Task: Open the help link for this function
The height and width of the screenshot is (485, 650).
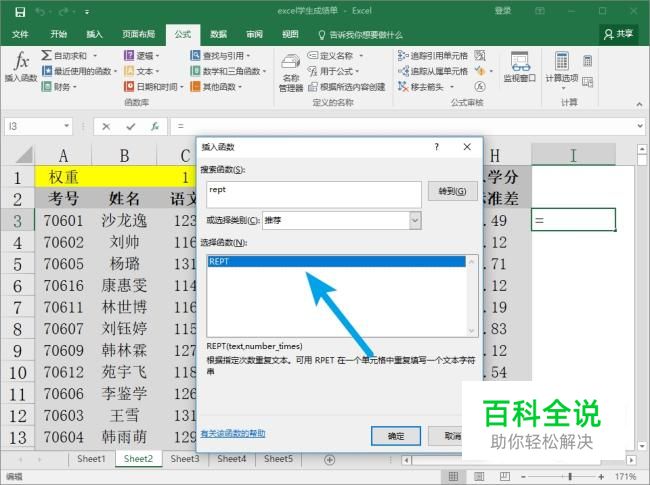Action: click(x=233, y=434)
